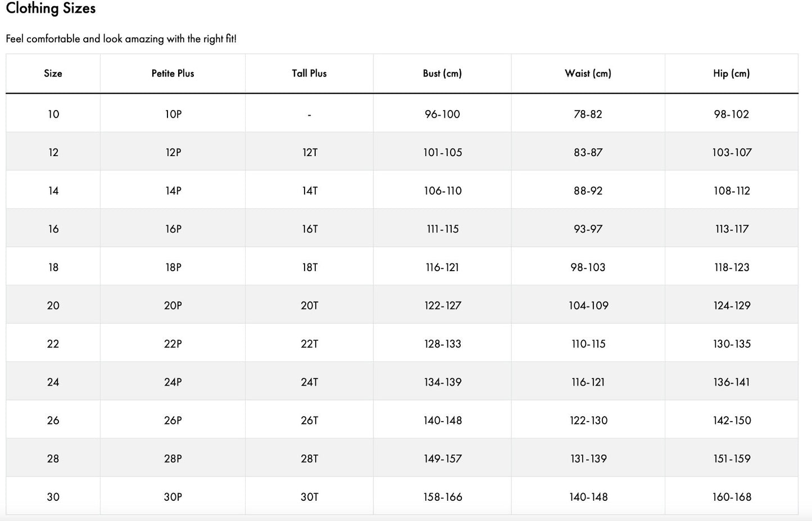
Task: Click bust measurement 106-110
Action: 443,191
